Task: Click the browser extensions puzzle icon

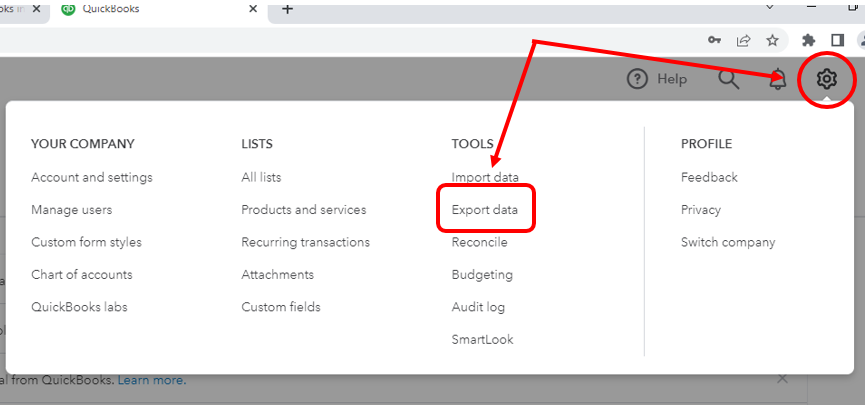Action: [808, 40]
